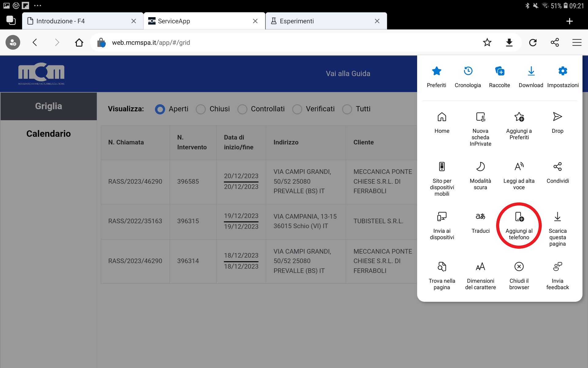
Task: Open Calendario in sidebar
Action: (x=48, y=134)
